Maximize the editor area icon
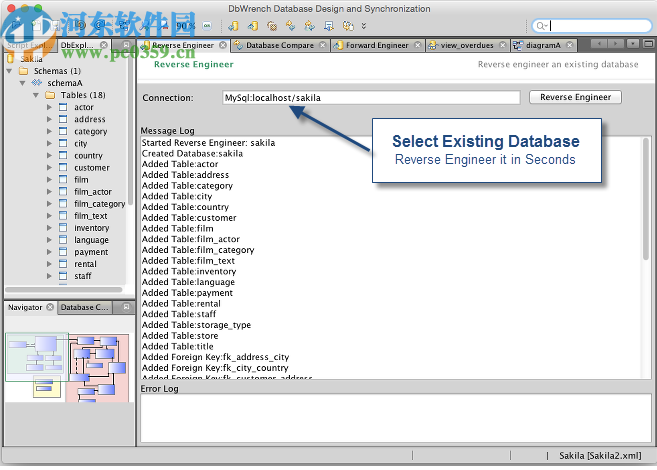Image resolution: width=657 pixels, height=470 pixels. [x=648, y=44]
